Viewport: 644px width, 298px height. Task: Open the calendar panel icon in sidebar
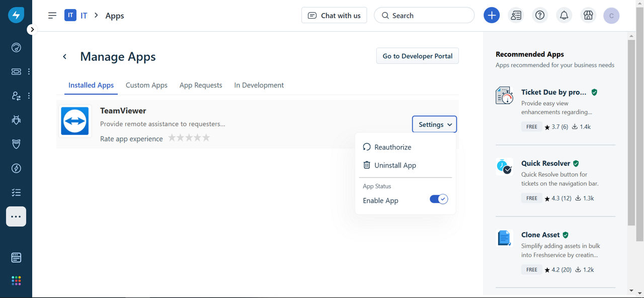[x=16, y=258]
